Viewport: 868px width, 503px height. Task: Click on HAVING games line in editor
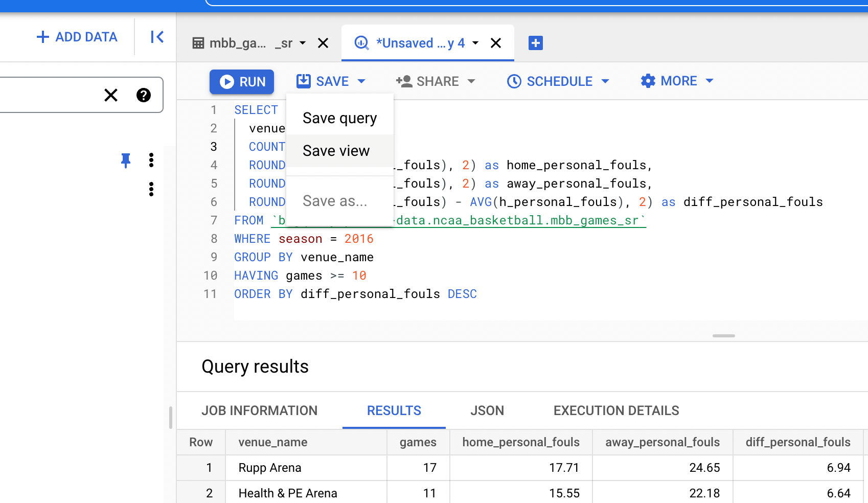(x=300, y=276)
